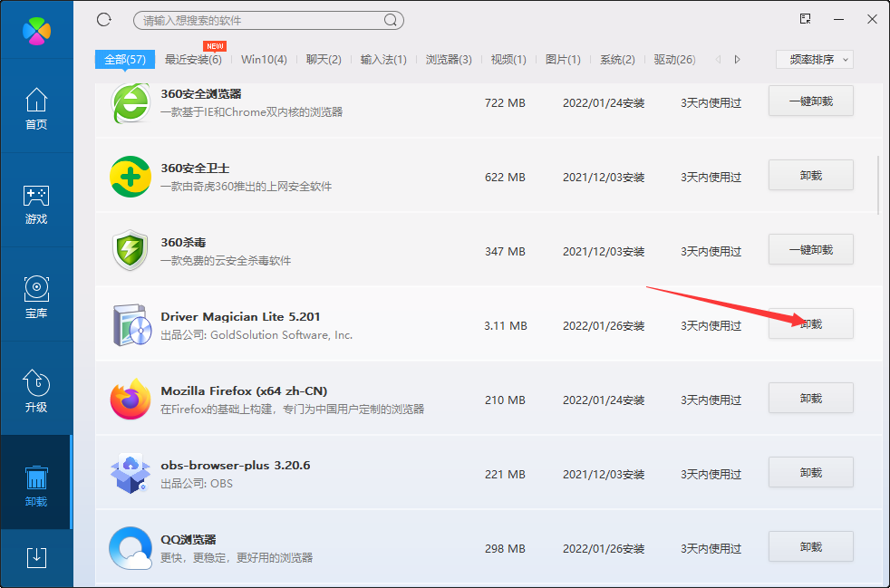
Task: Switch to Win10(4) tab
Action: coord(264,60)
